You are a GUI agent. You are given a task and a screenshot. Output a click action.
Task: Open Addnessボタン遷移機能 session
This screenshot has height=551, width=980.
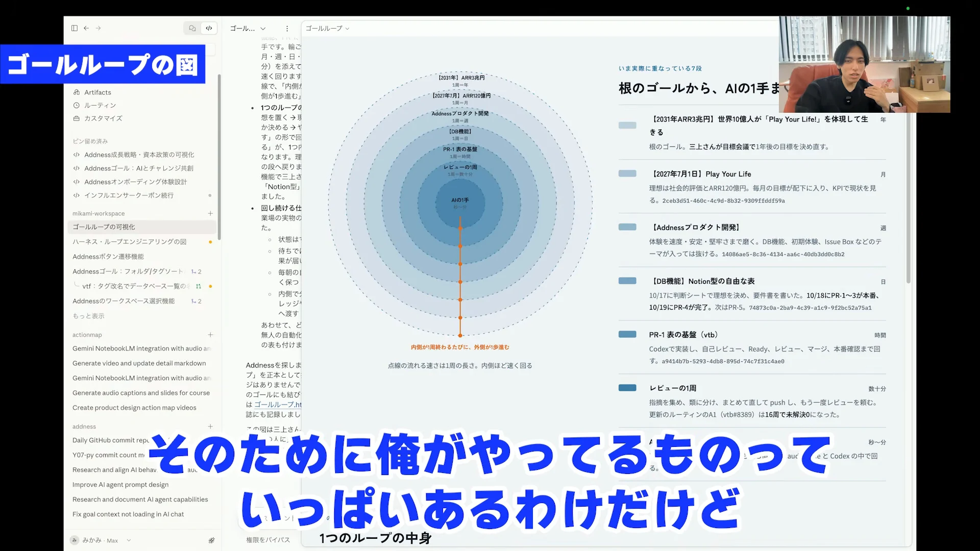tap(108, 257)
